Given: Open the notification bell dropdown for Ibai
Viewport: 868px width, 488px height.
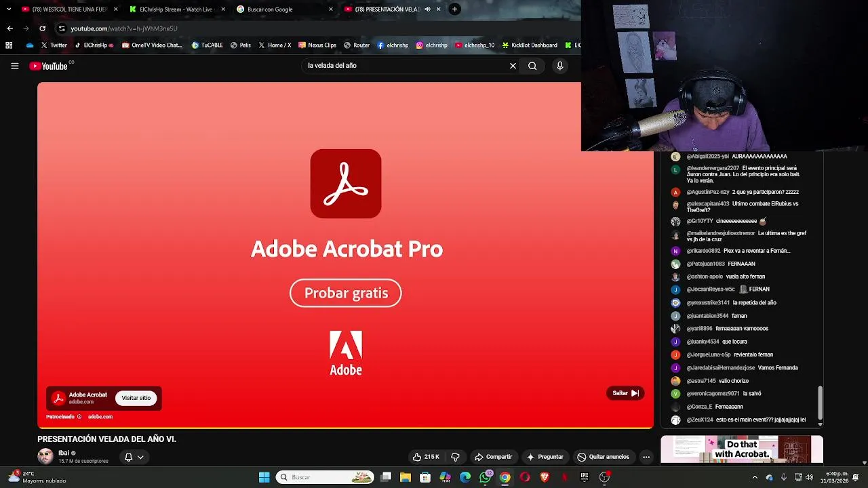Looking at the screenshot, I should click(x=134, y=457).
